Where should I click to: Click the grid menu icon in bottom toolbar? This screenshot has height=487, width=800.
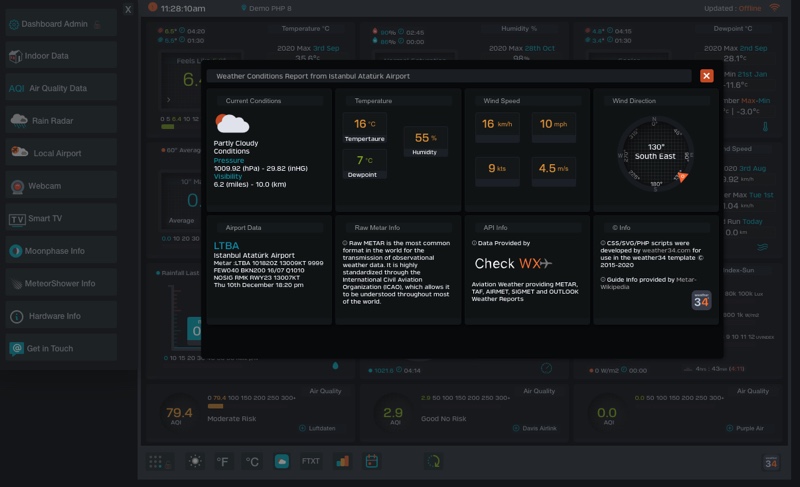156,462
